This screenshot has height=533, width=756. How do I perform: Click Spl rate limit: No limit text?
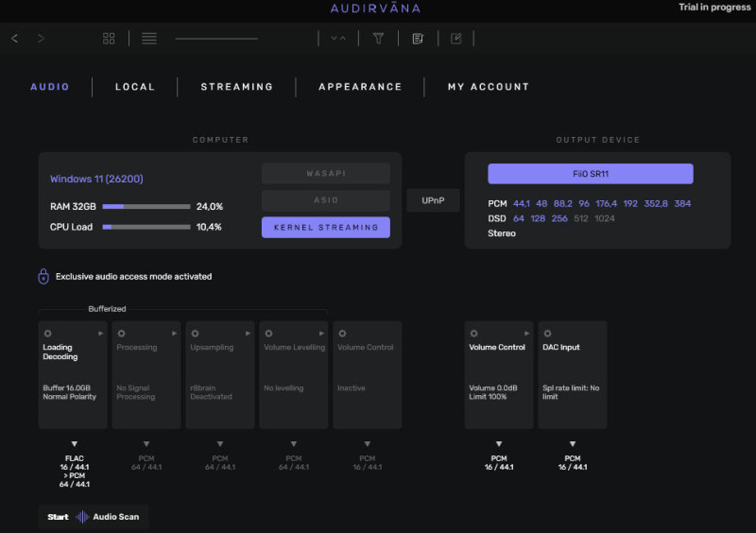(571, 392)
